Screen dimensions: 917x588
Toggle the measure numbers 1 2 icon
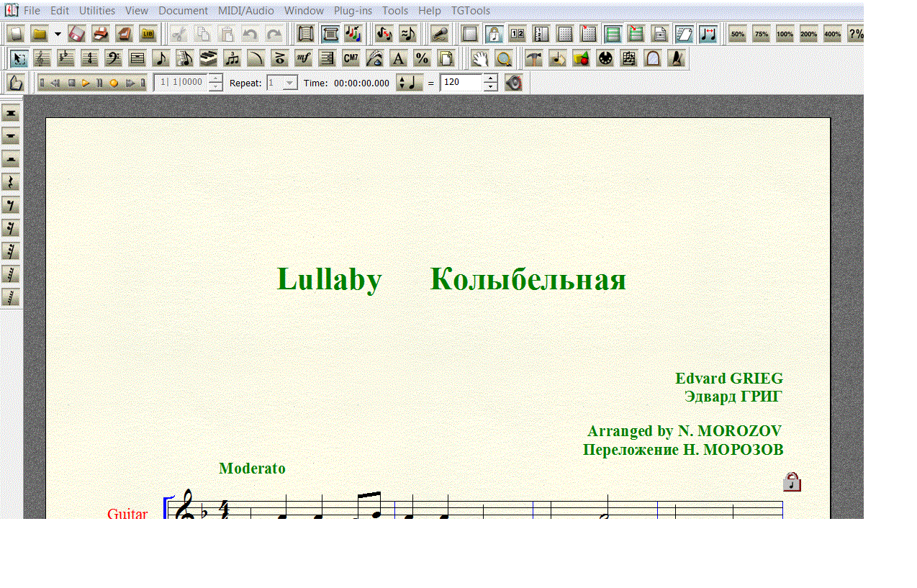tap(518, 34)
